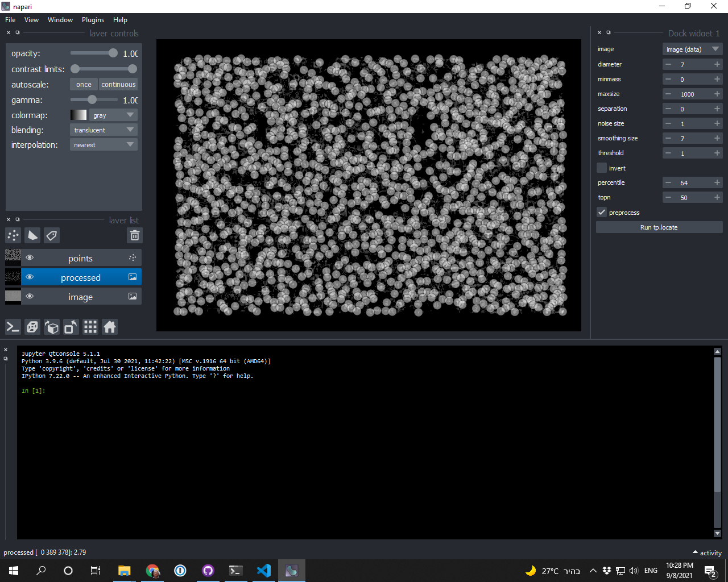Open the colormap dropdown showing gray
728x582 pixels.
tap(113, 115)
